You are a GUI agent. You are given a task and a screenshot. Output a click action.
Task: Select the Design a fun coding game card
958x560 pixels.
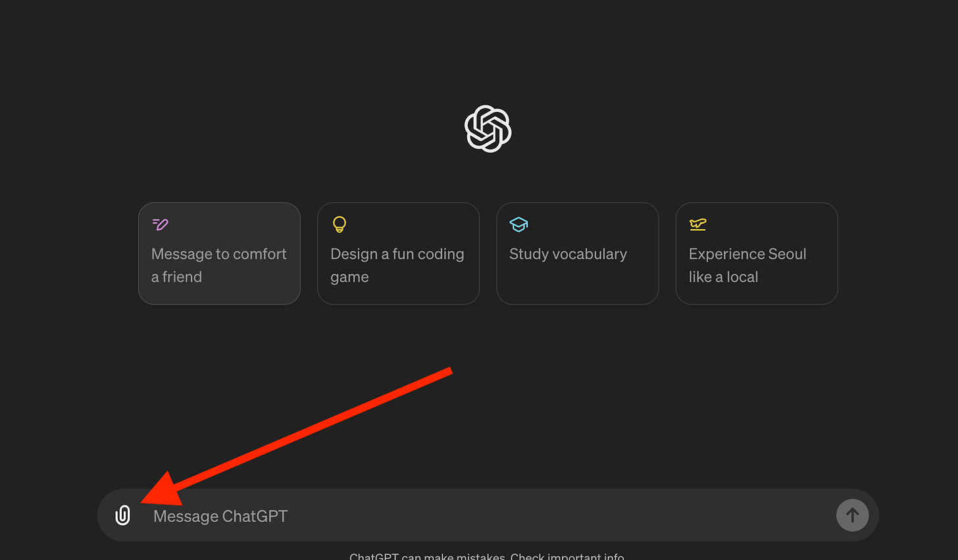(x=398, y=253)
